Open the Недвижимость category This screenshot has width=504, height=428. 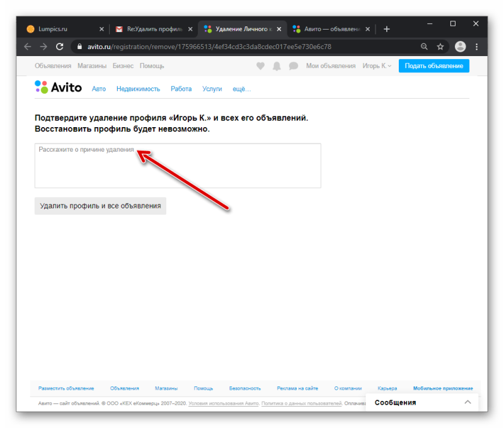[x=138, y=89]
